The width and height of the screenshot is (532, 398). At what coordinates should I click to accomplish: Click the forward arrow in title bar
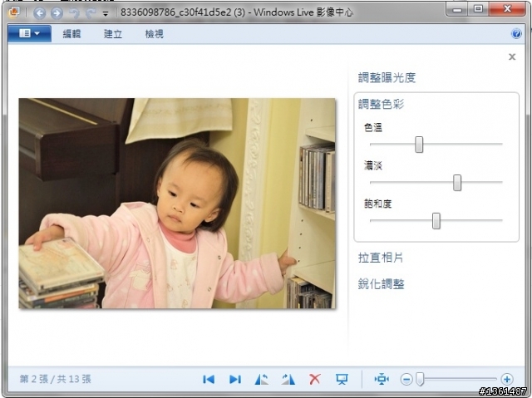[x=57, y=13]
